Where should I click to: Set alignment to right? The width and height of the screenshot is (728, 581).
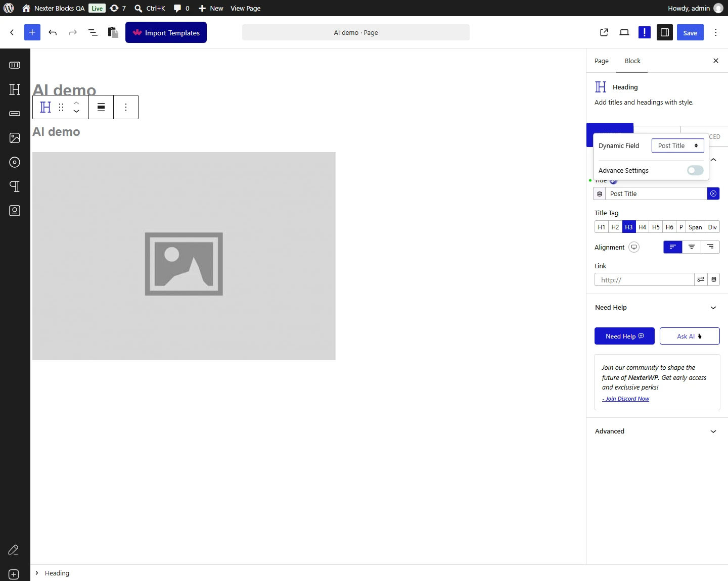(710, 247)
